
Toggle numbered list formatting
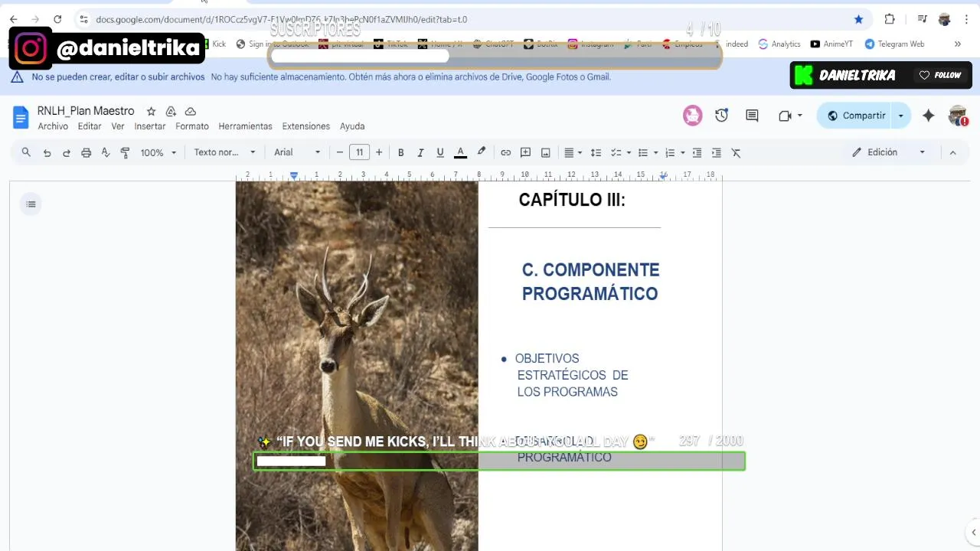coord(670,152)
